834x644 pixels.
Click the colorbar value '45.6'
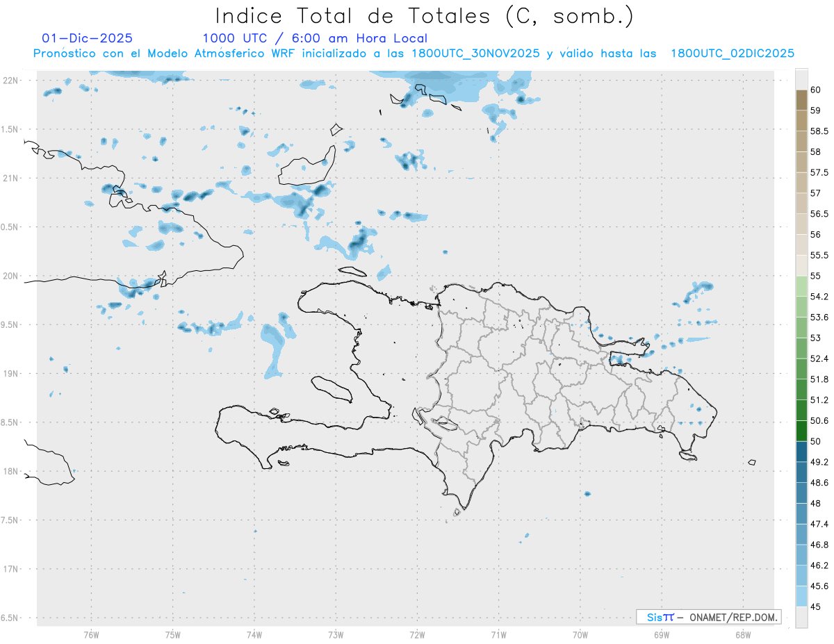pyautogui.click(x=819, y=586)
